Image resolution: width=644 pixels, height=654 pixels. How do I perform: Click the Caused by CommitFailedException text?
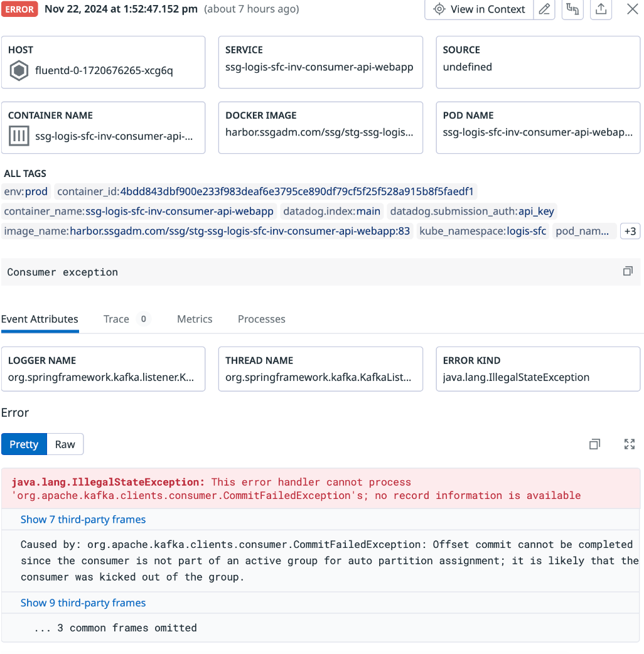pyautogui.click(x=330, y=561)
